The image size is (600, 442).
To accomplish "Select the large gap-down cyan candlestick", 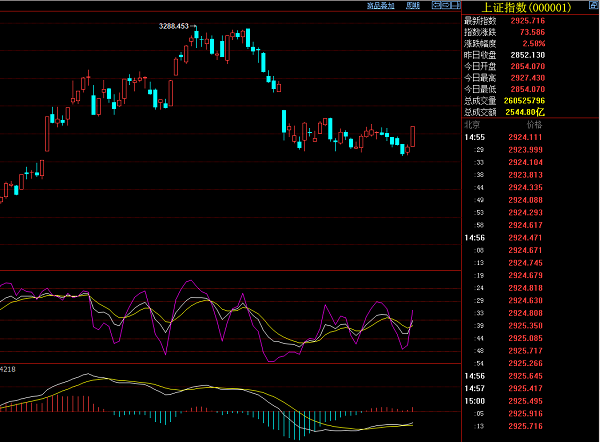I will pyautogui.click(x=284, y=121).
